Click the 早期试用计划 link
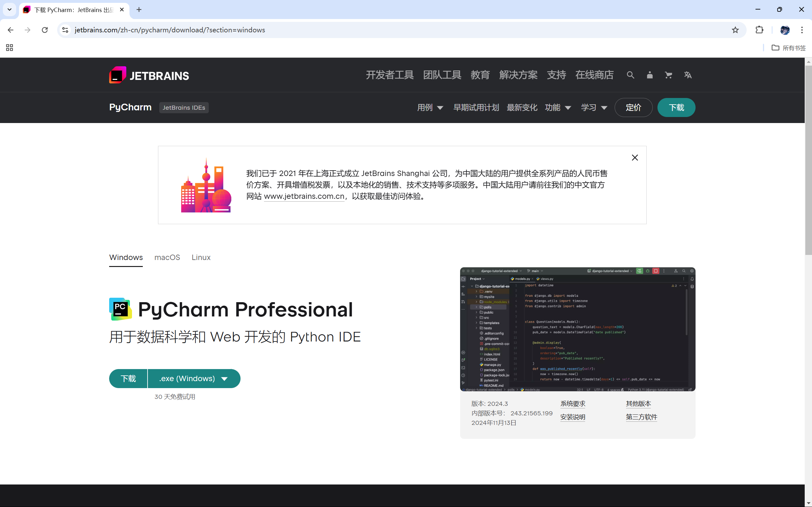This screenshot has height=507, width=812. coord(476,107)
